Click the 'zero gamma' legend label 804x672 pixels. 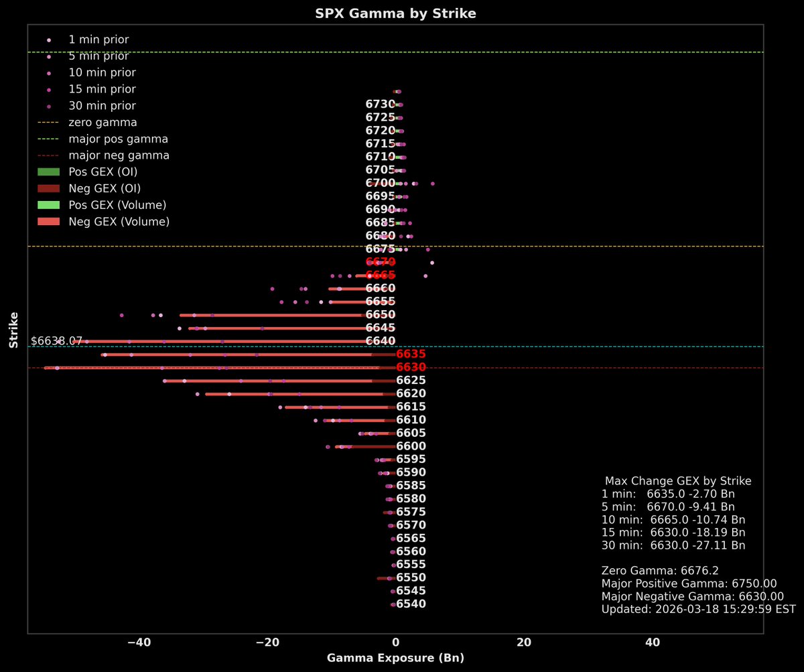pos(103,123)
